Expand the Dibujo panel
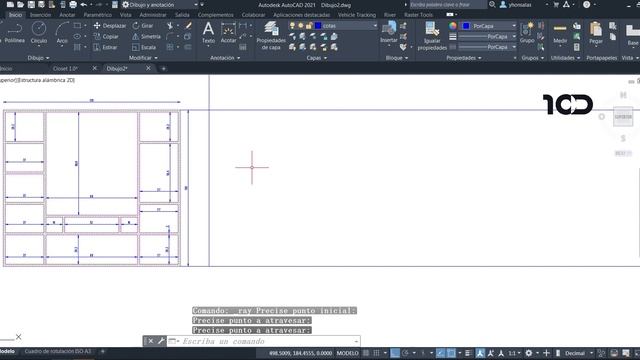This screenshot has height=360, width=640. pos(38,58)
